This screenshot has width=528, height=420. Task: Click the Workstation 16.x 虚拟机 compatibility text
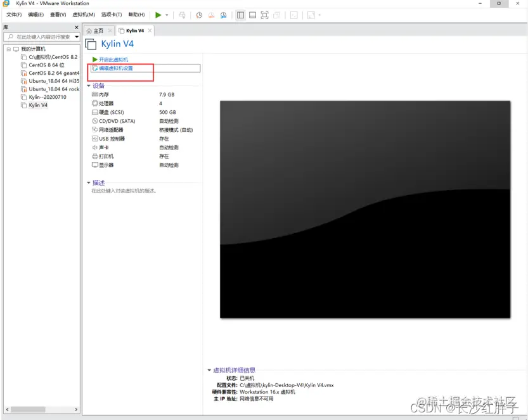[267, 392]
